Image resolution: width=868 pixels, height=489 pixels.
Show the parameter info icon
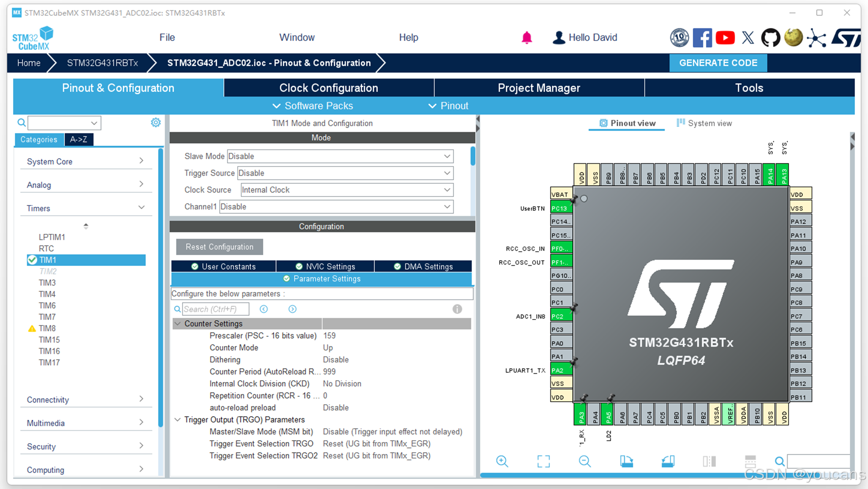[457, 309]
